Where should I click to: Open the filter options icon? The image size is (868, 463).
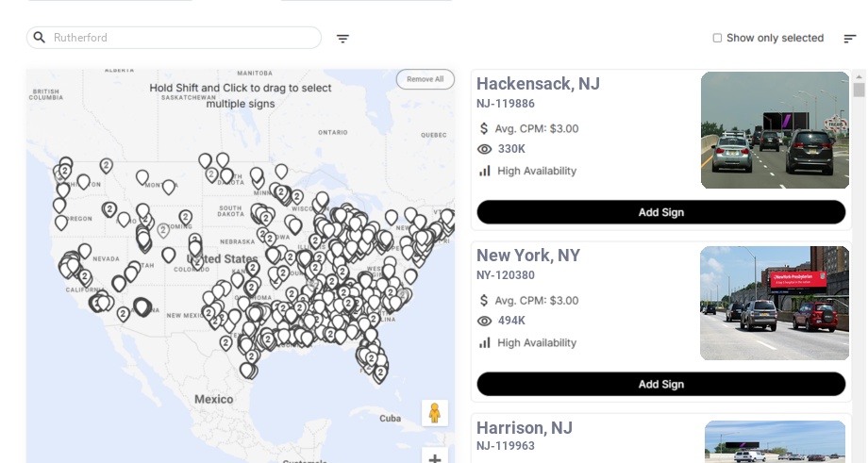click(342, 39)
